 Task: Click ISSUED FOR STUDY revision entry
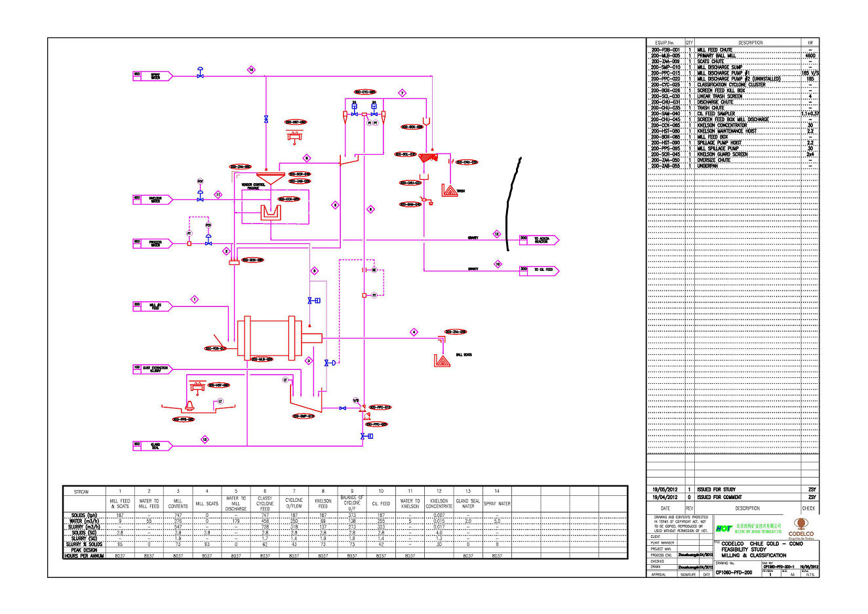[x=716, y=489]
